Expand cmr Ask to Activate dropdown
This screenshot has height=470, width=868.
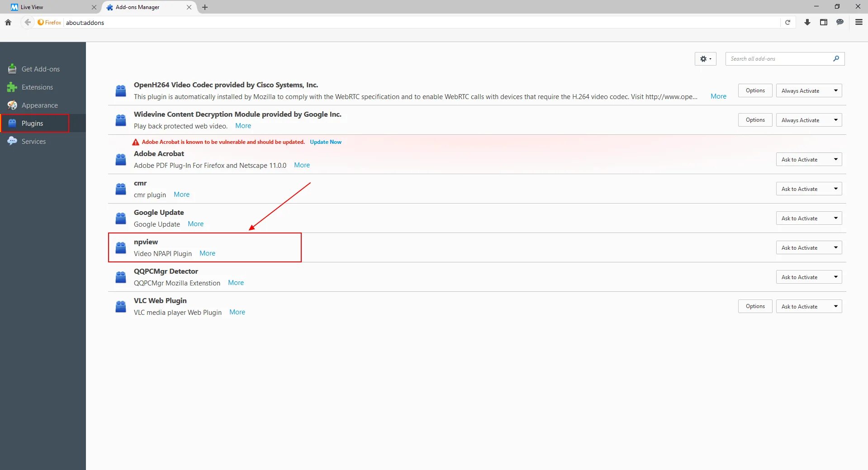click(x=809, y=189)
